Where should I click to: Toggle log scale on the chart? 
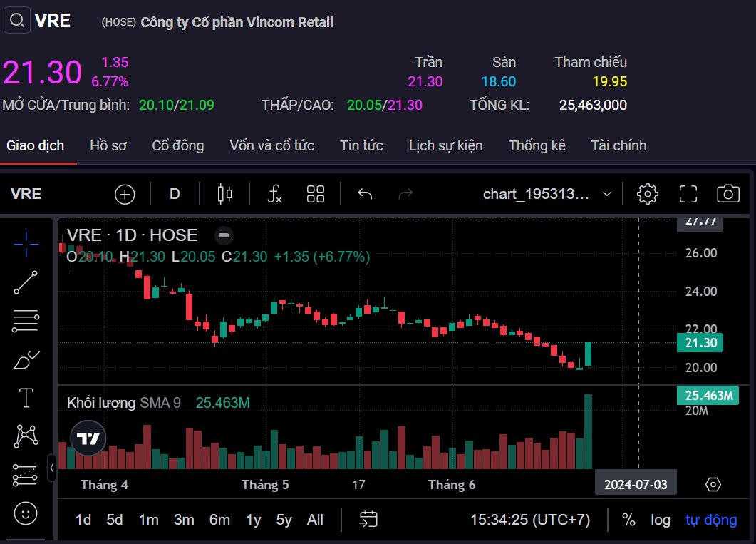tap(661, 520)
